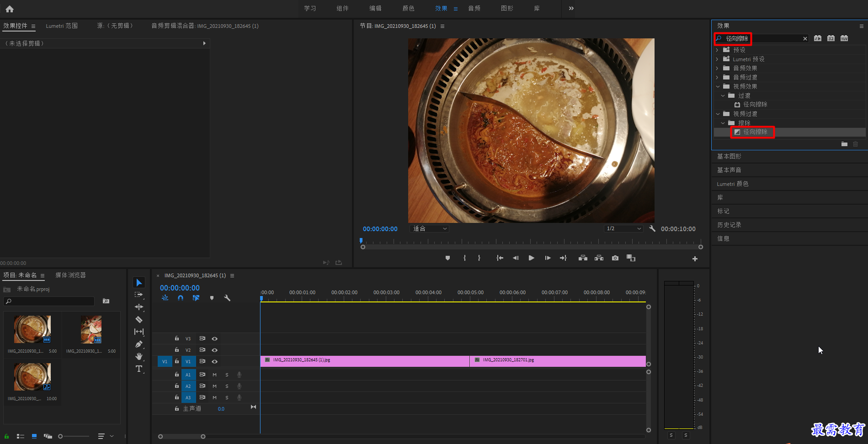Toggle Linked Selection in timeline
868x444 pixels.
click(196, 298)
